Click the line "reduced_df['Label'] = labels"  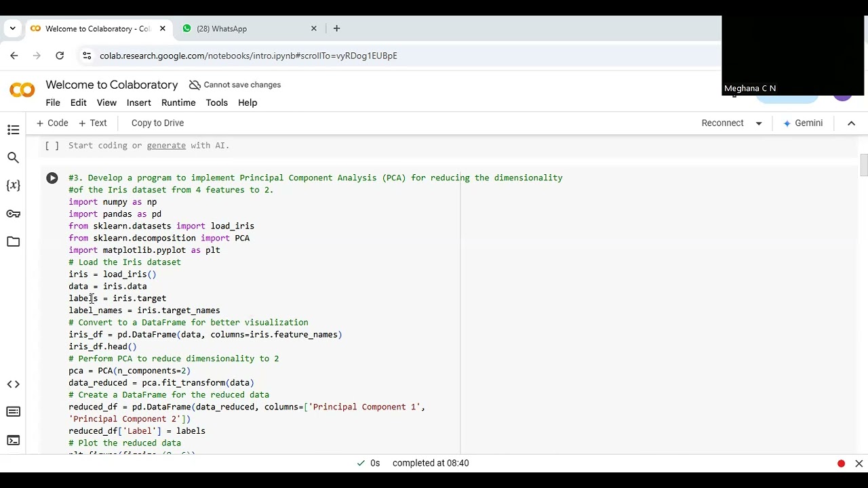tap(137, 431)
